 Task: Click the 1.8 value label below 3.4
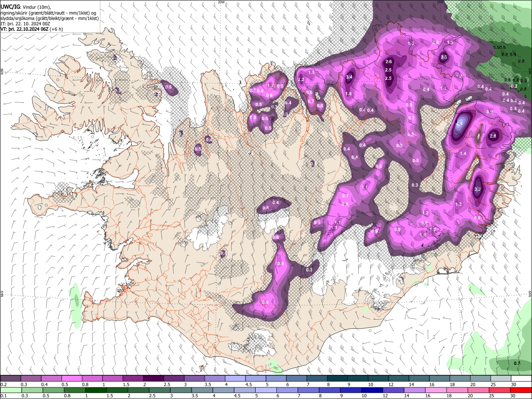tap(348, 94)
